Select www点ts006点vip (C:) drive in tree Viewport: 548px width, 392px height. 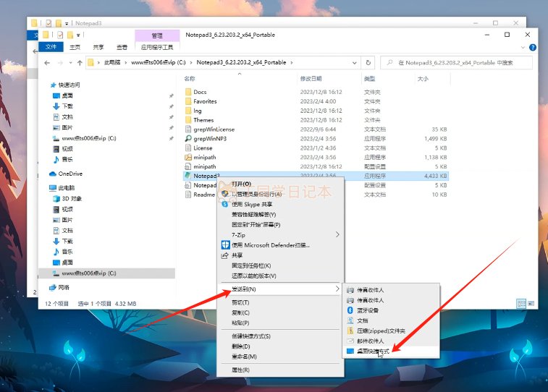tap(106, 273)
